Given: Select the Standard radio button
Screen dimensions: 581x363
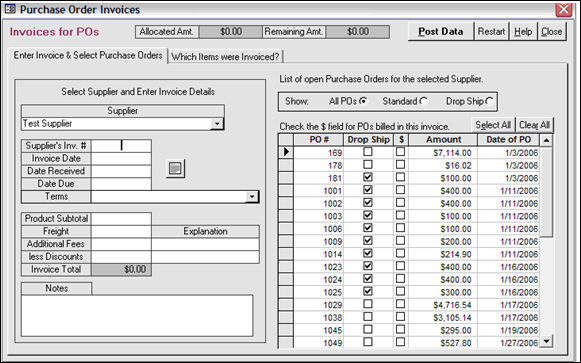Looking at the screenshot, I should (424, 101).
